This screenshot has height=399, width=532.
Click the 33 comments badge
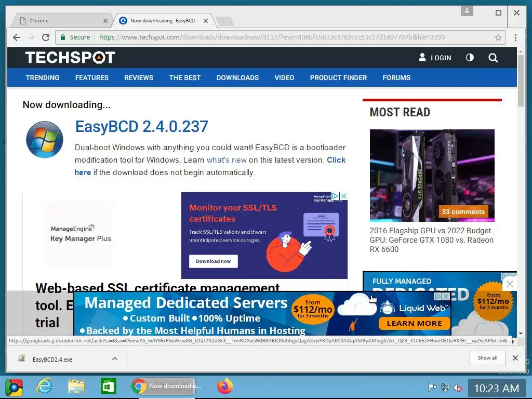[x=463, y=212]
